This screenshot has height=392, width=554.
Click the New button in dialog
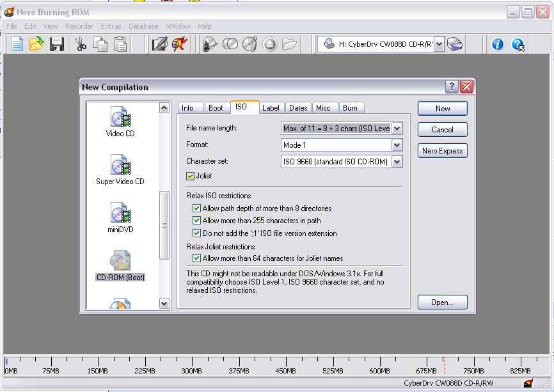pyautogui.click(x=442, y=109)
